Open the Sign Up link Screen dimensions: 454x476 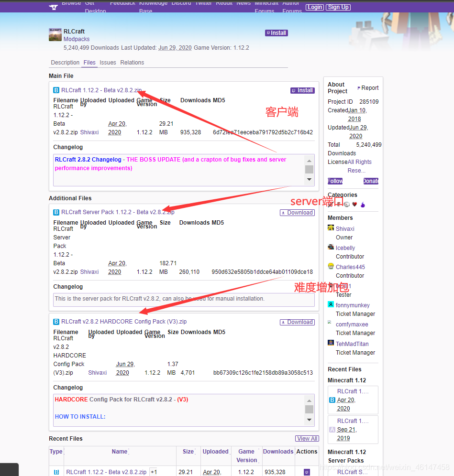pos(338,7)
